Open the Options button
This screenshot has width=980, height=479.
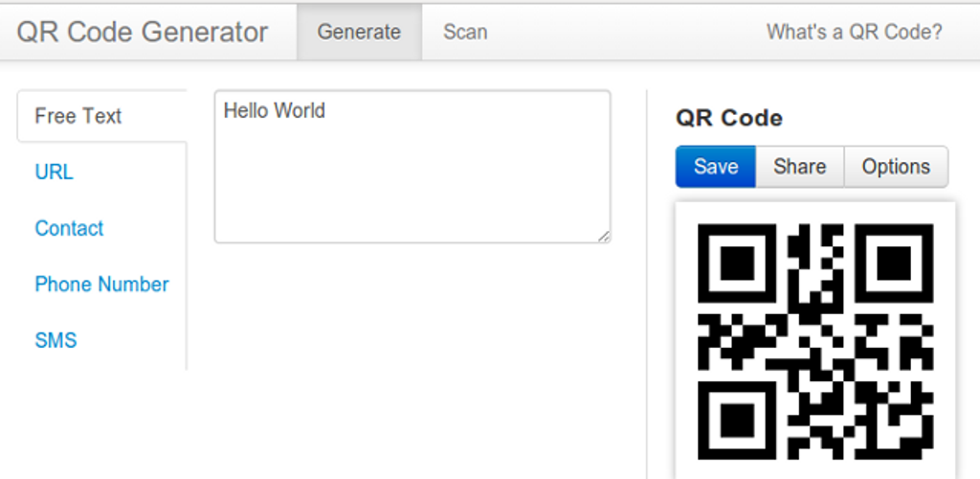(896, 167)
